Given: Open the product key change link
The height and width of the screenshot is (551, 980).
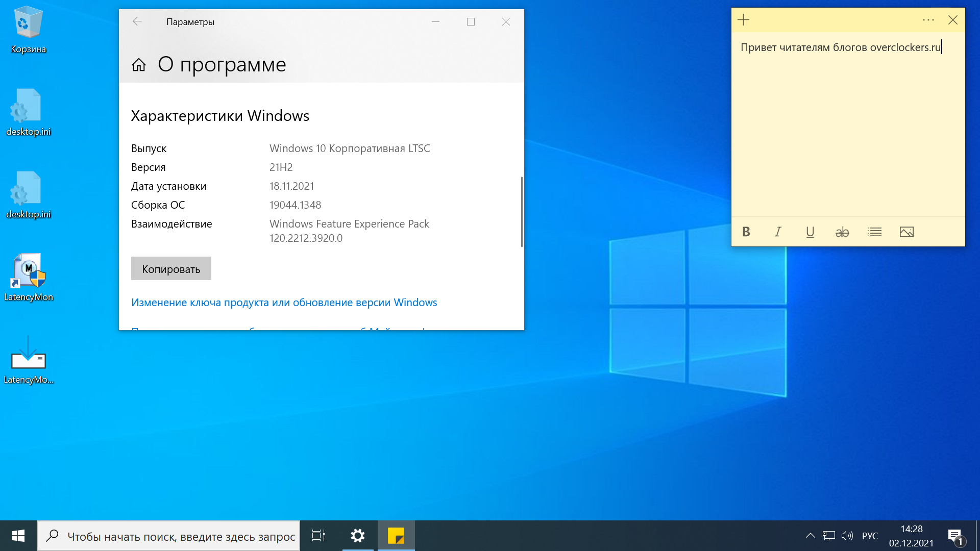Looking at the screenshot, I should click(x=284, y=303).
